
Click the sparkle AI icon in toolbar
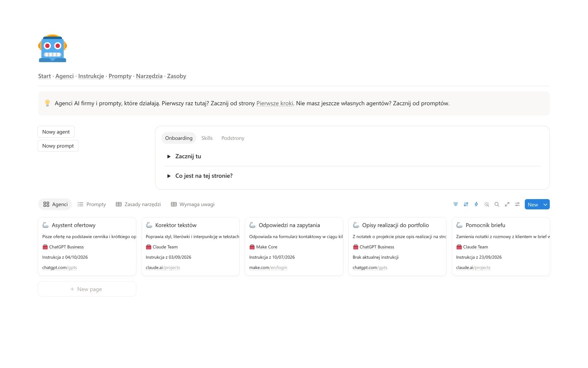tap(487, 204)
